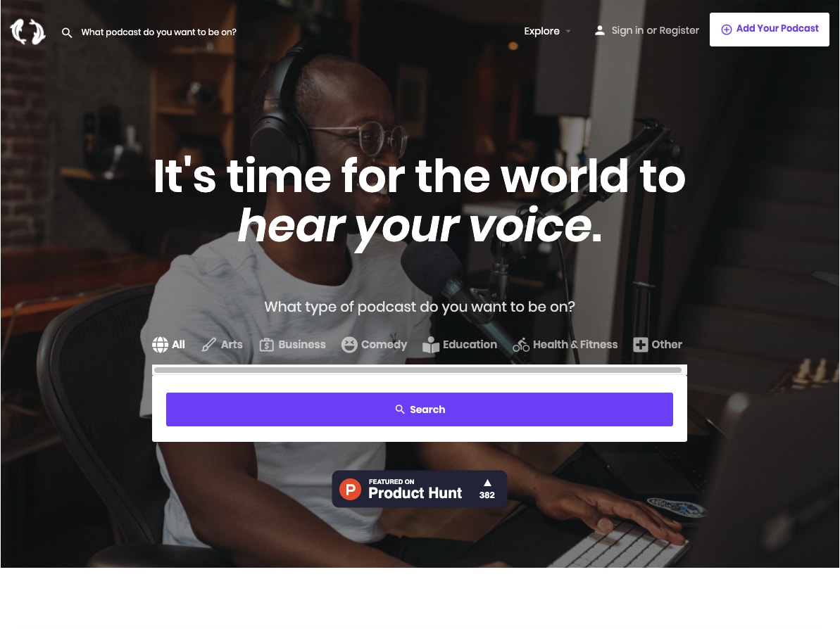840x629 pixels.
Task: Open the Sign in or Register link
Action: point(656,30)
